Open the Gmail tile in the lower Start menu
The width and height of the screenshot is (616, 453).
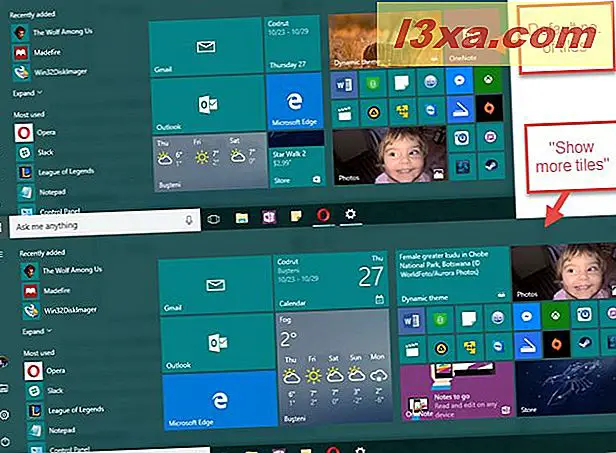[x=215, y=285]
